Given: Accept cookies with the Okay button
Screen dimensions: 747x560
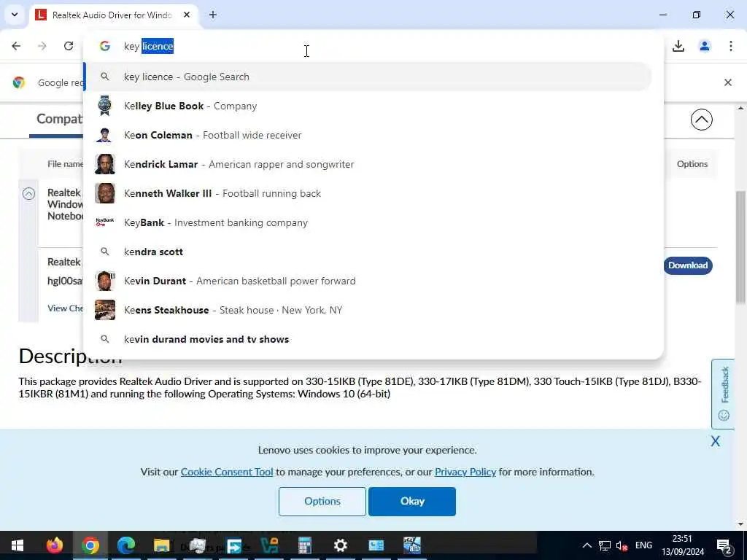Looking at the screenshot, I should coord(412,502).
